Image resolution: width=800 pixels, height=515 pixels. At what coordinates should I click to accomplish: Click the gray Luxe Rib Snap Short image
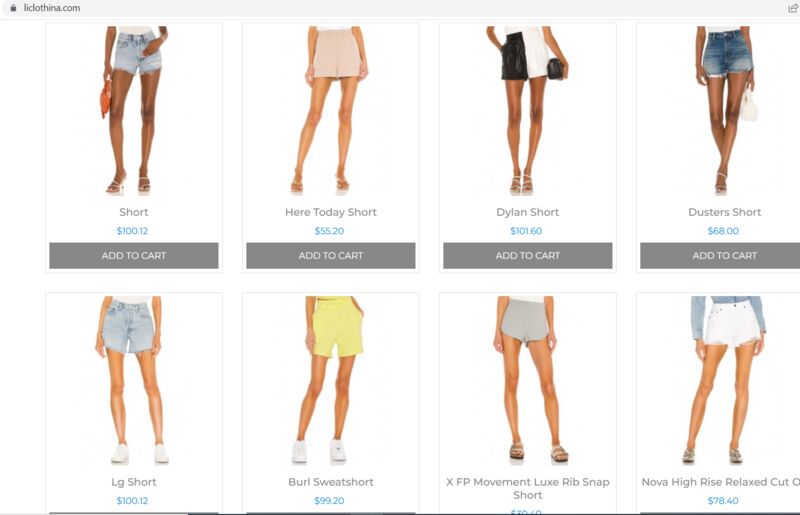[528, 380]
